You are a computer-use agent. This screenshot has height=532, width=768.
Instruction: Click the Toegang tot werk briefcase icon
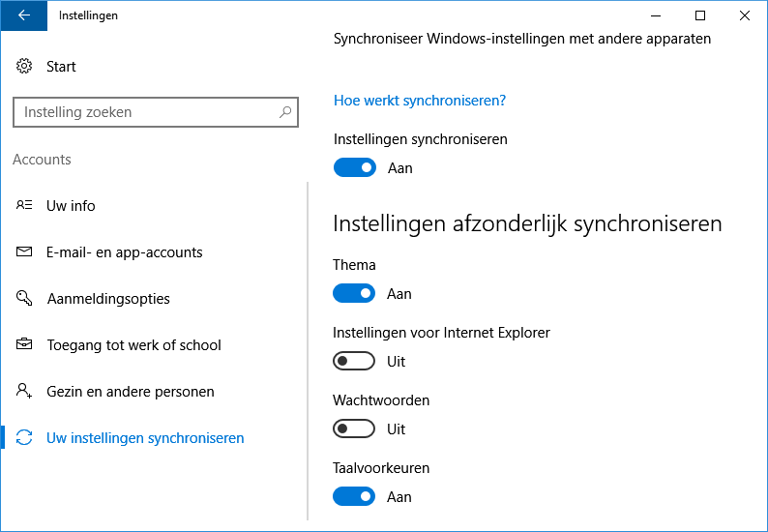coord(24,345)
